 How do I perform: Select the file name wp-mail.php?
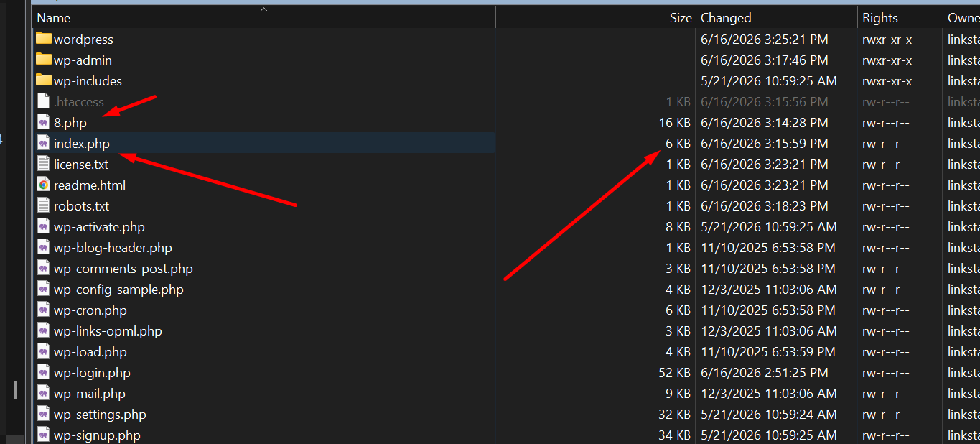(90, 394)
